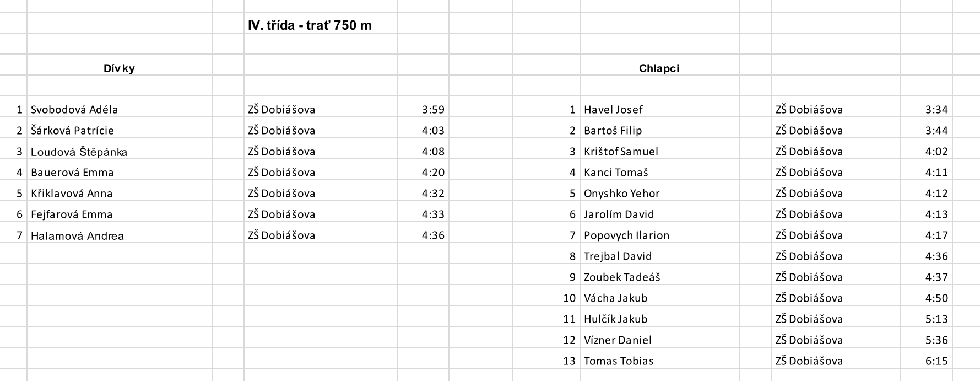Click the Halamová Andrea name cell
Screen dimensions: 980x381
click(x=77, y=236)
